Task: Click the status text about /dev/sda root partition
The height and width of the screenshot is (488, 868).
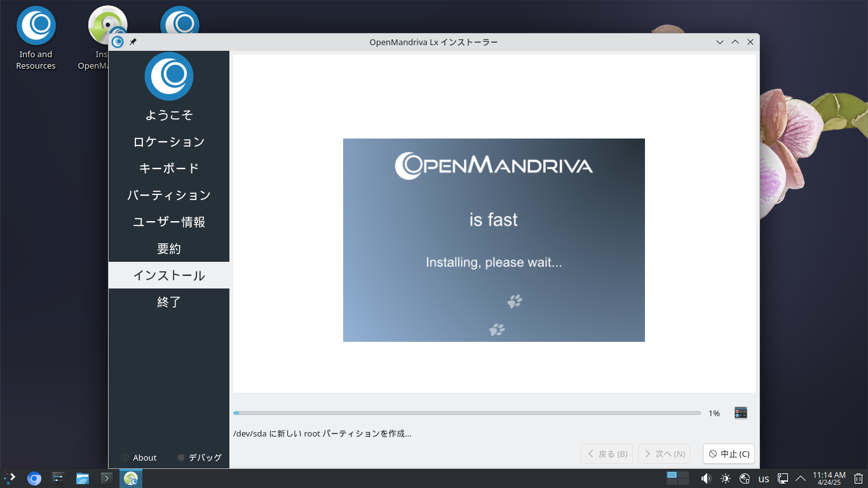Action: (322, 433)
